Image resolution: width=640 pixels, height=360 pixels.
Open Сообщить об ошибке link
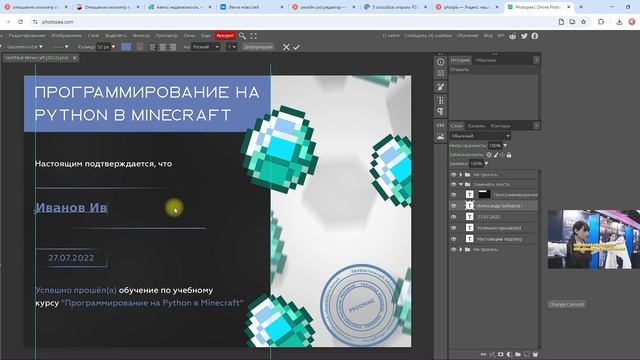428,36
